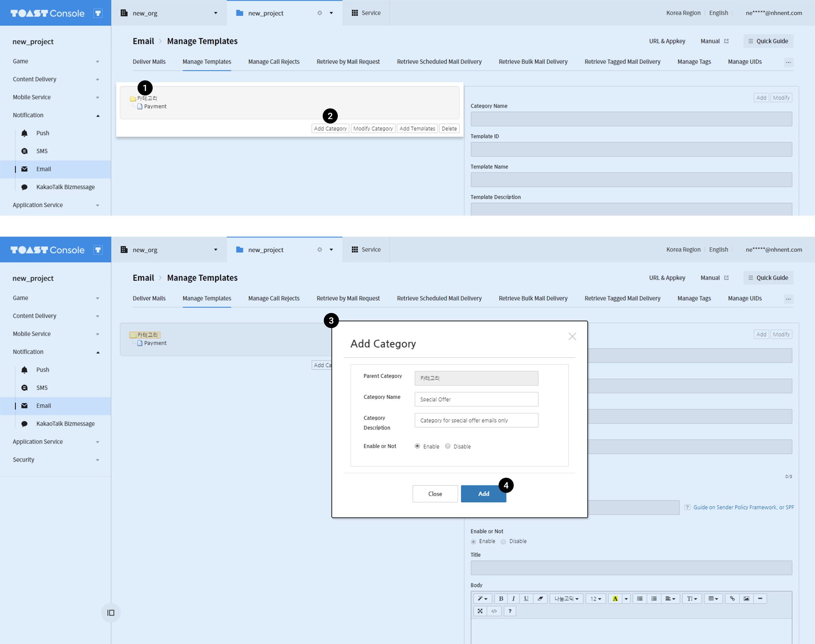Insert a hyperlink with the link icon
This screenshot has height=644, width=815.
point(732,598)
